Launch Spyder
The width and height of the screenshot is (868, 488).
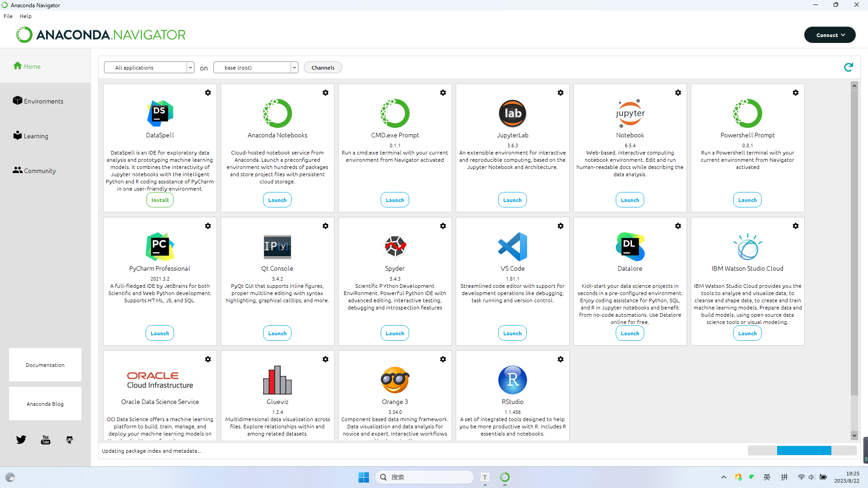point(395,333)
